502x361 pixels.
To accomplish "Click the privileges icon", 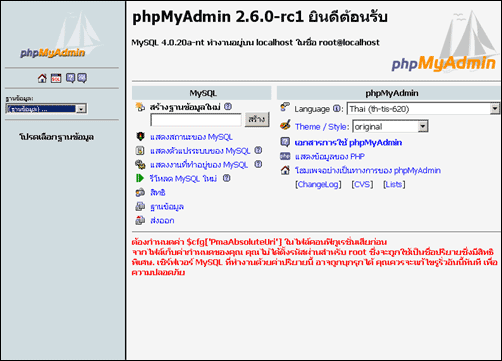I will click(140, 192).
